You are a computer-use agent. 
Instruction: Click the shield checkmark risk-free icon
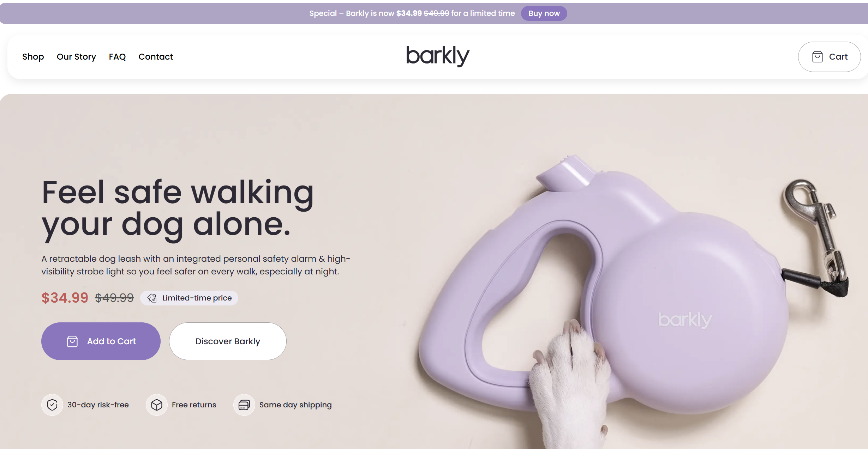(x=52, y=405)
